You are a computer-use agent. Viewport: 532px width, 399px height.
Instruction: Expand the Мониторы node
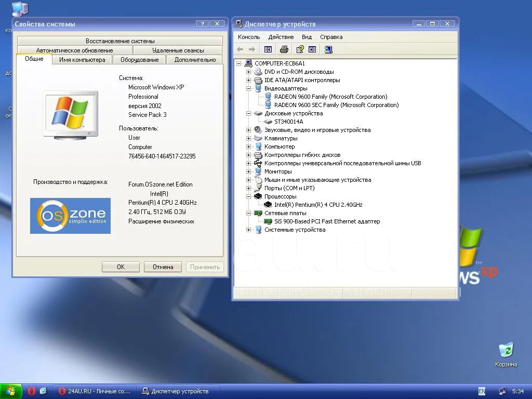249,171
